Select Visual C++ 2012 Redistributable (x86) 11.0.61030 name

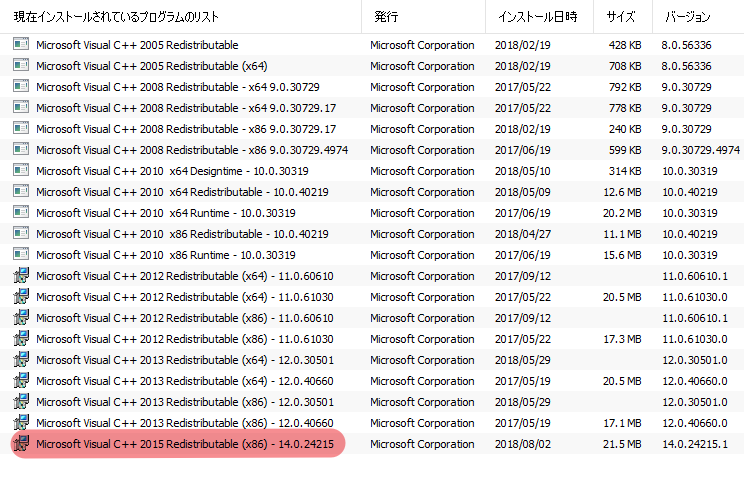tap(185, 339)
